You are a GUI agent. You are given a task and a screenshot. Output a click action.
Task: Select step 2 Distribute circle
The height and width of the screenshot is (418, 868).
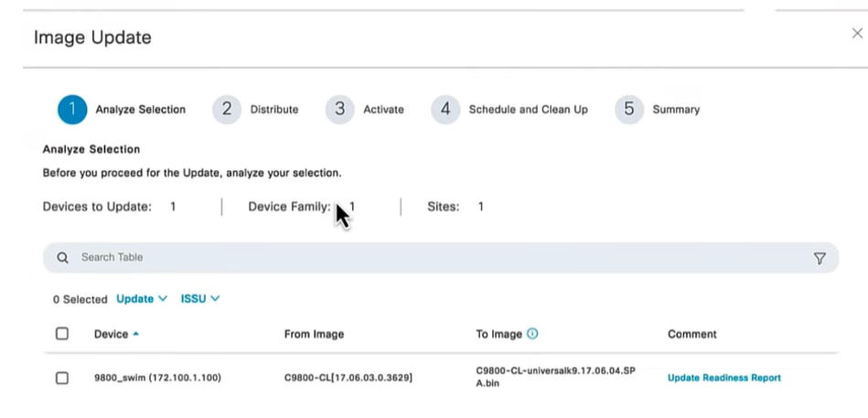(x=227, y=110)
